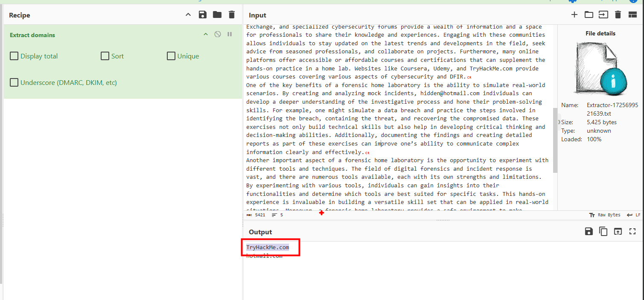Viewport: 644px width, 300px height.
Task: Replace input with output
Action: click(618, 231)
